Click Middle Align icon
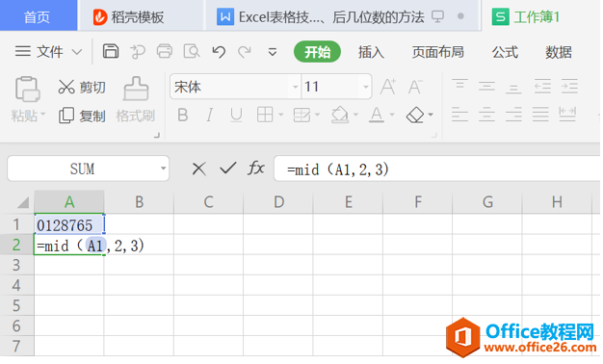This screenshot has height=364, width=603. tap(486, 86)
